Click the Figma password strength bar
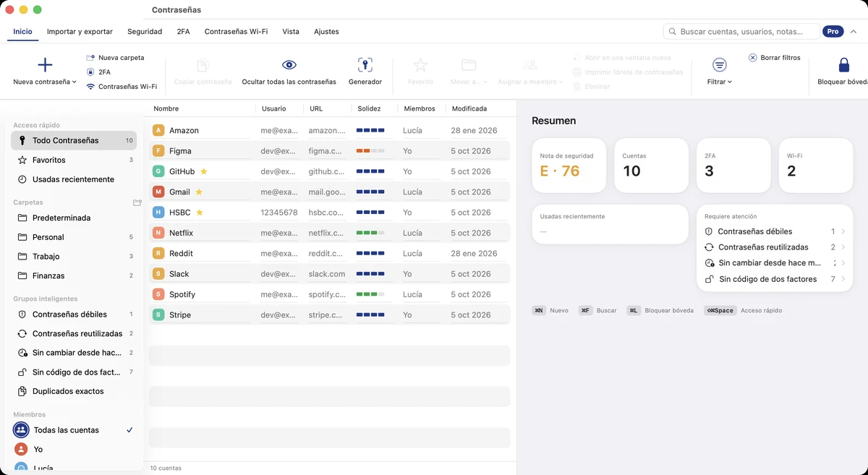Screen dimensions: 868x475 click(370, 151)
